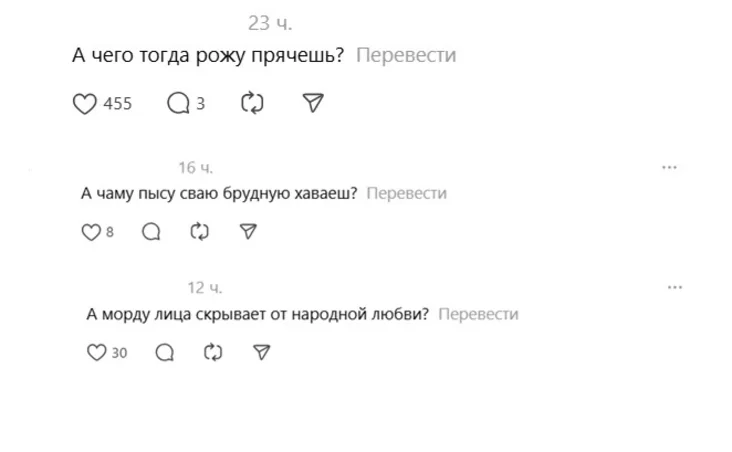Like the reply with 8 likes
The image size is (732, 452).
coord(90,232)
